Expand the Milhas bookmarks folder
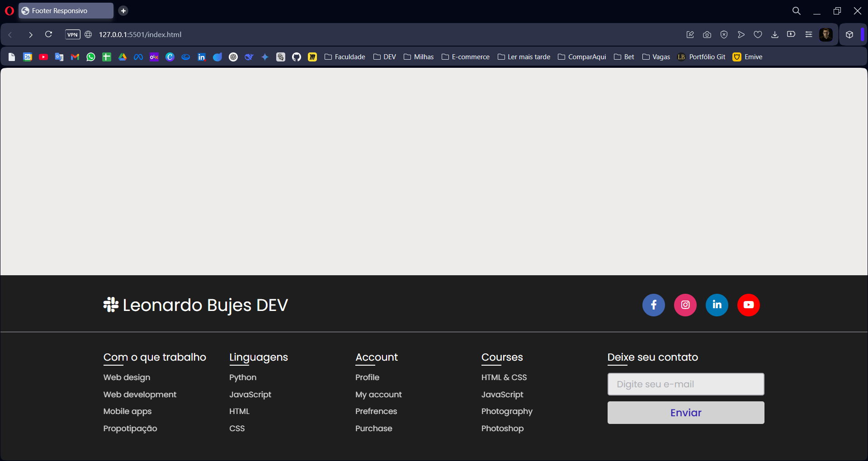 (x=419, y=57)
